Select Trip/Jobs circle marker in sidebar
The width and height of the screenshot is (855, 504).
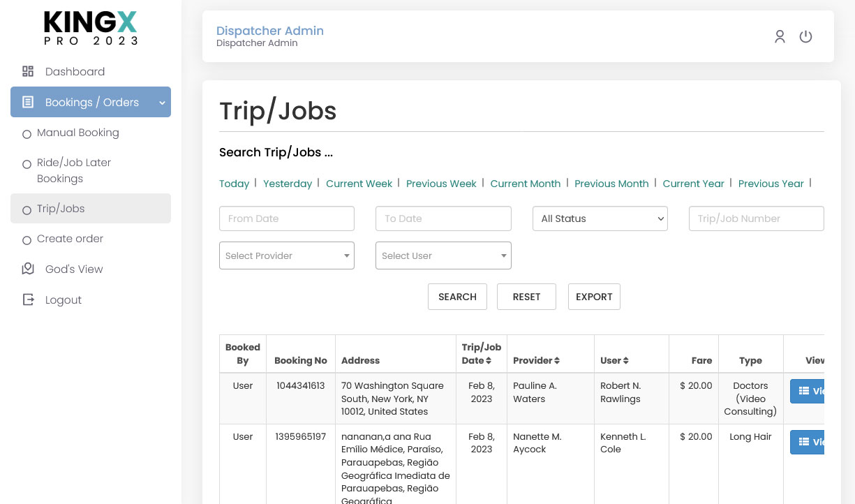click(27, 210)
